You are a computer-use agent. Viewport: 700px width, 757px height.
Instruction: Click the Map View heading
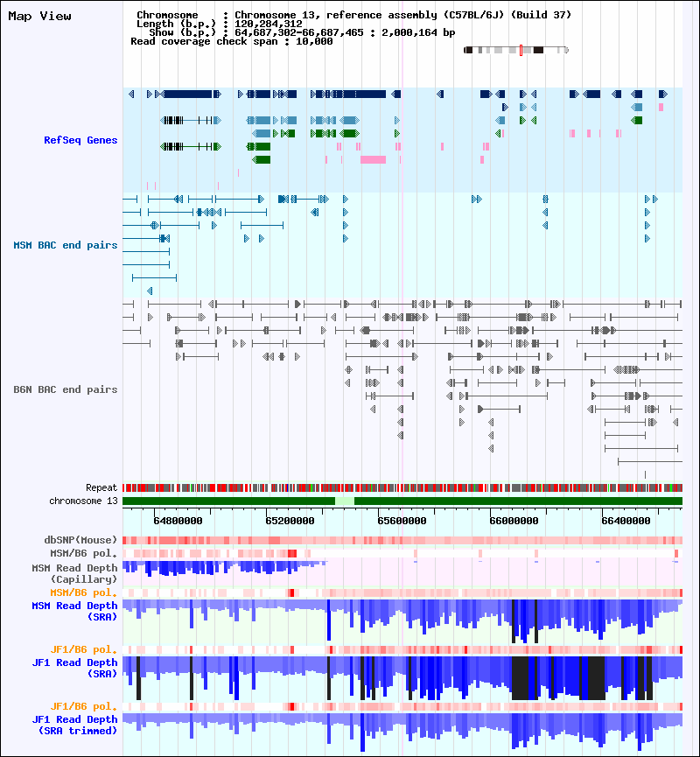tap(39, 16)
